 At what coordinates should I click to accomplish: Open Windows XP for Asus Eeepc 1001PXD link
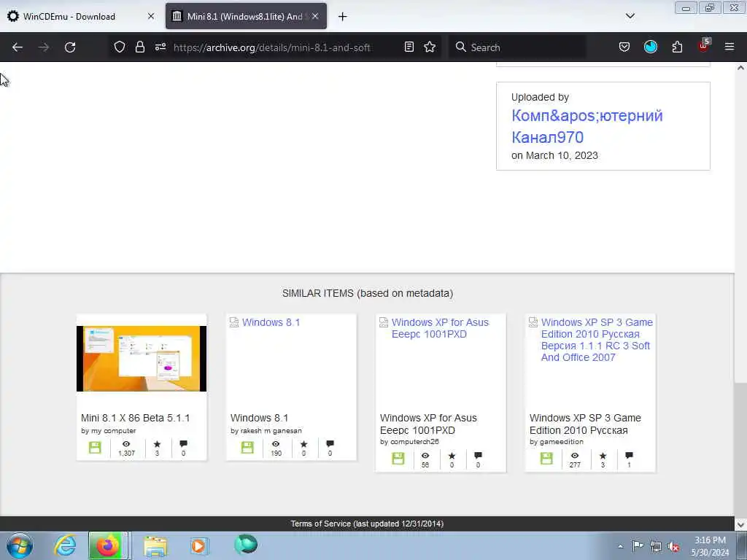(x=440, y=328)
